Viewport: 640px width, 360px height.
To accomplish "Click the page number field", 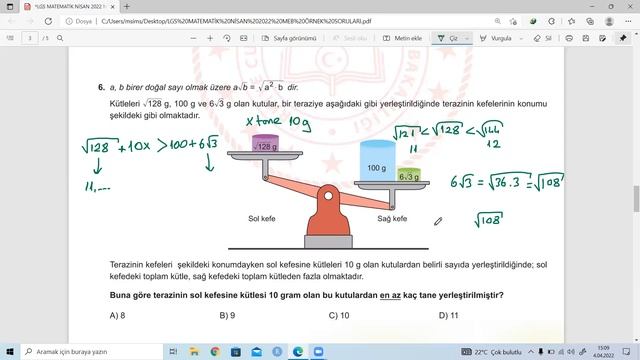I will point(30,38).
